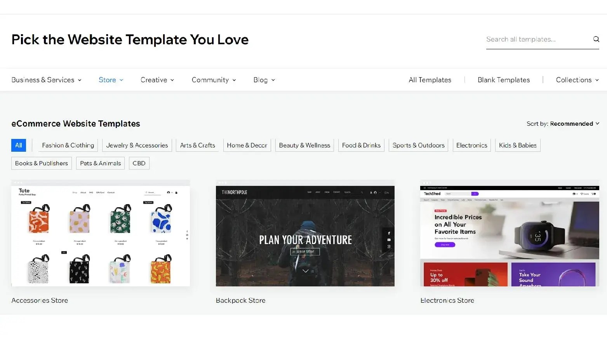Click the search magnifier icon
The height and width of the screenshot is (364, 607).
point(596,39)
